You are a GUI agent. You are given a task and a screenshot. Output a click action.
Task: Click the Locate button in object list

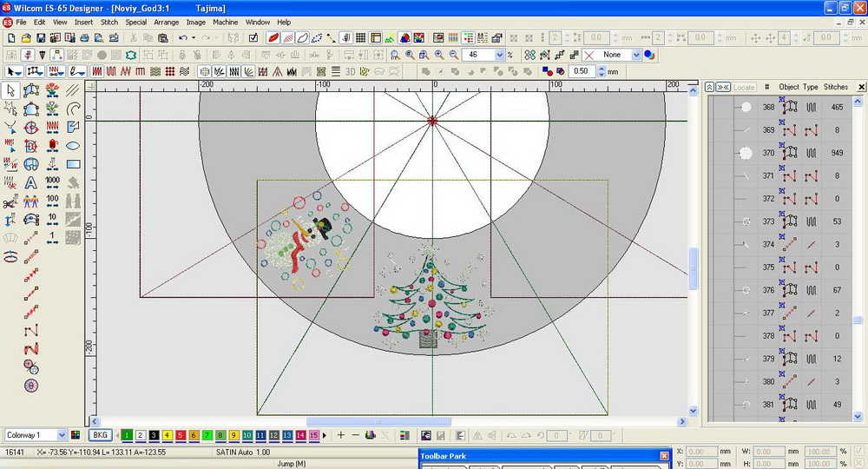point(744,87)
